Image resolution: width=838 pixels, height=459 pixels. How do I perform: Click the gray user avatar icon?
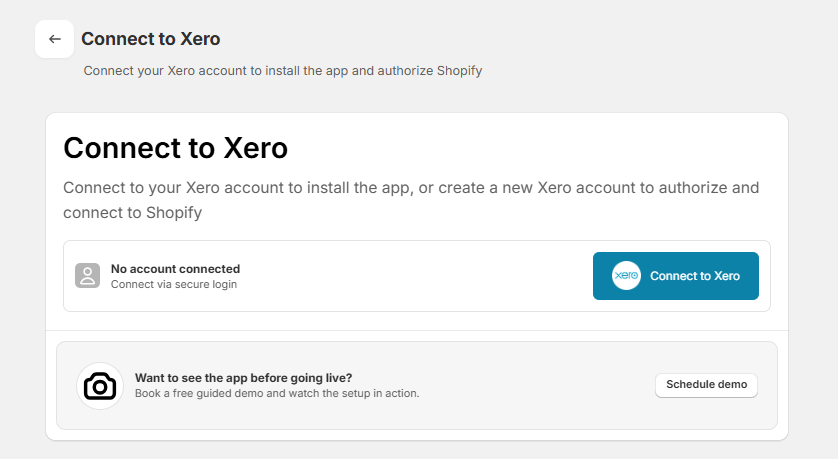point(87,276)
